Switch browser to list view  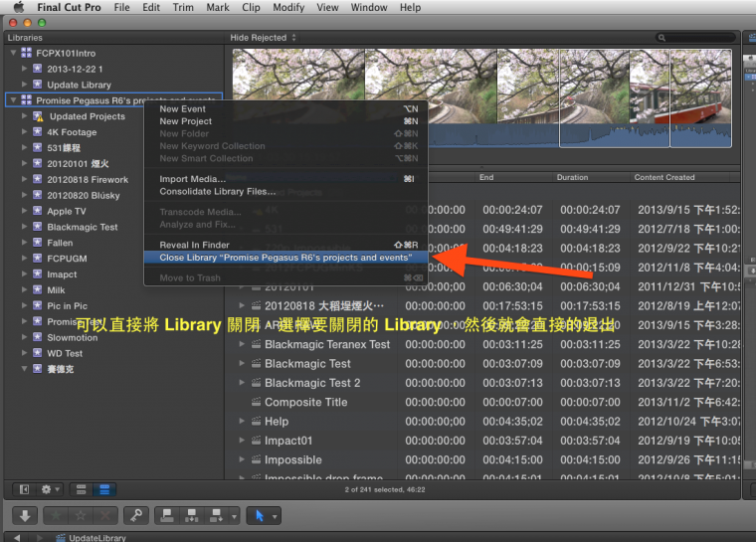[x=104, y=489]
